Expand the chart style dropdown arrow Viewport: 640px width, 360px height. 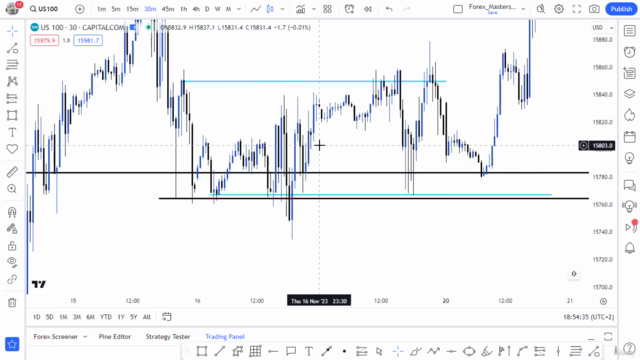[x=282, y=9]
